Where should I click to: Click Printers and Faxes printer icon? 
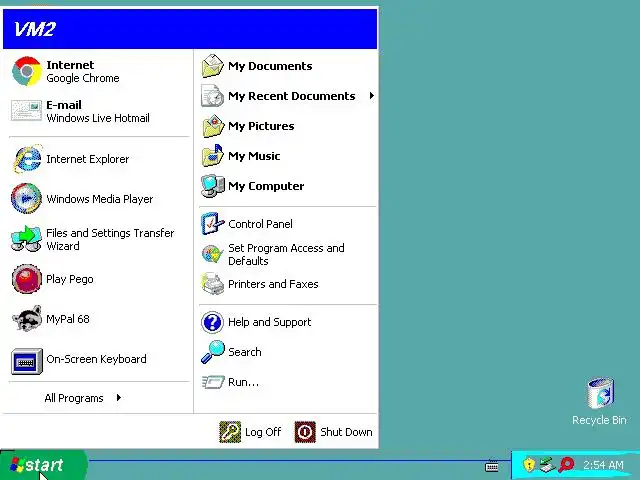(213, 284)
